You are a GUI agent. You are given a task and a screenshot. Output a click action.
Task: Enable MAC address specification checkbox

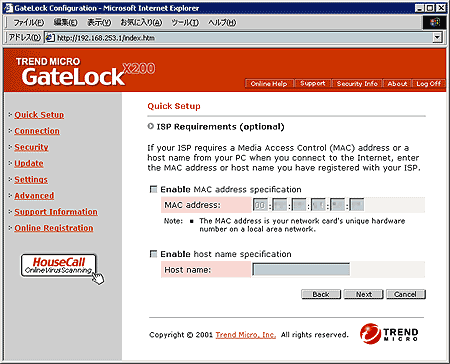point(153,189)
